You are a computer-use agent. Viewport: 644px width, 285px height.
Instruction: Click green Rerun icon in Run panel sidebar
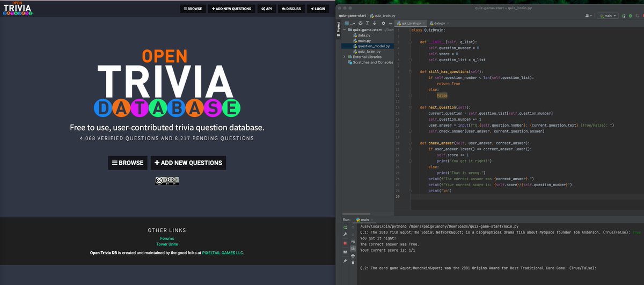point(345,228)
